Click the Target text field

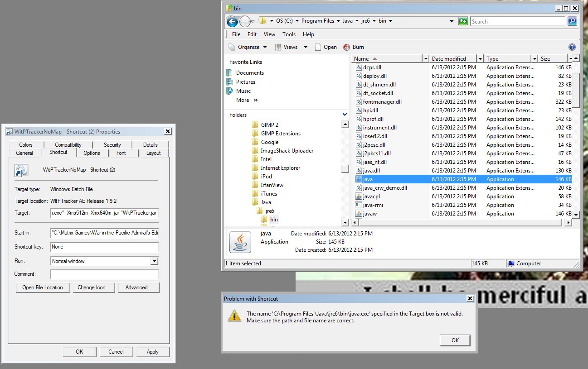tap(104, 213)
